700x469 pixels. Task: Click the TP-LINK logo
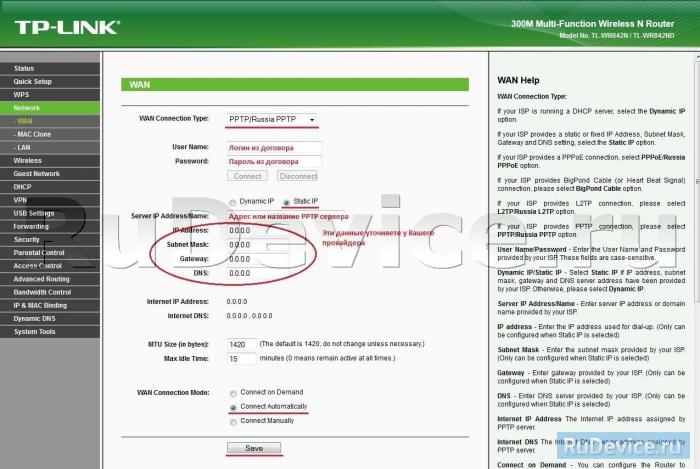point(62,27)
